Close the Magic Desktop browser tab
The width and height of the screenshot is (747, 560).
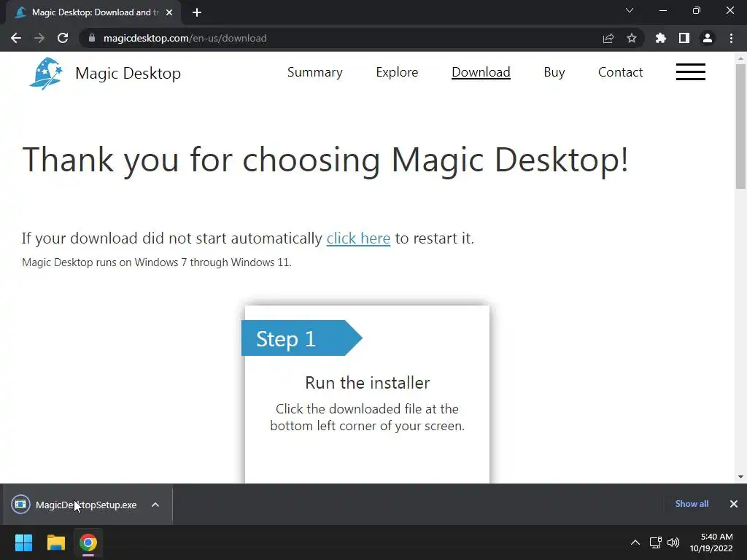coord(169,12)
